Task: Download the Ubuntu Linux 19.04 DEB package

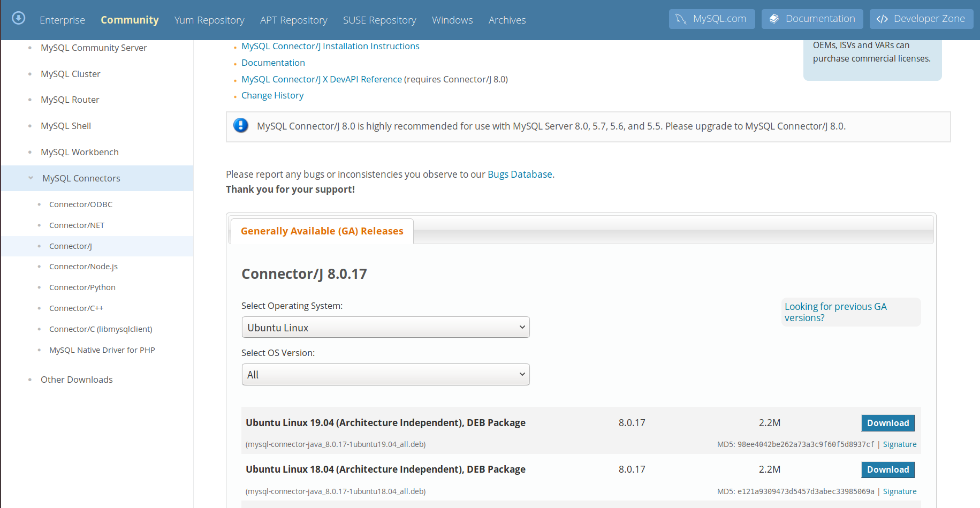Action: point(888,423)
